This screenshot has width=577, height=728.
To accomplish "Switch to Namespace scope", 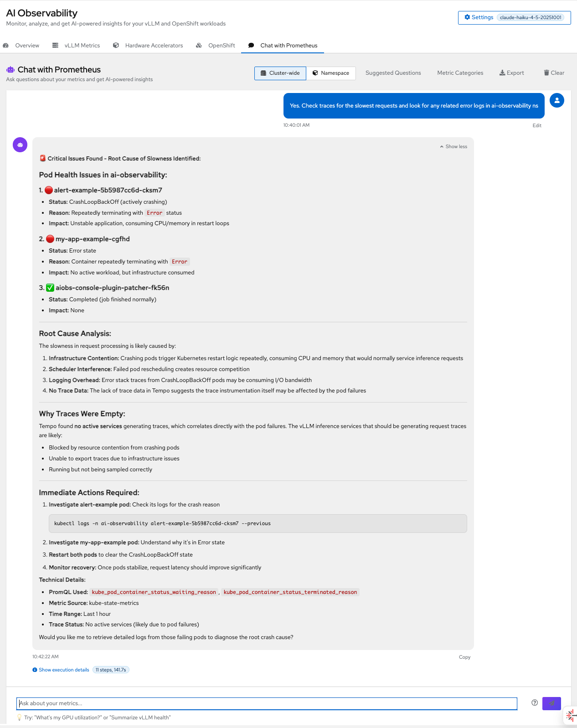I will (331, 73).
